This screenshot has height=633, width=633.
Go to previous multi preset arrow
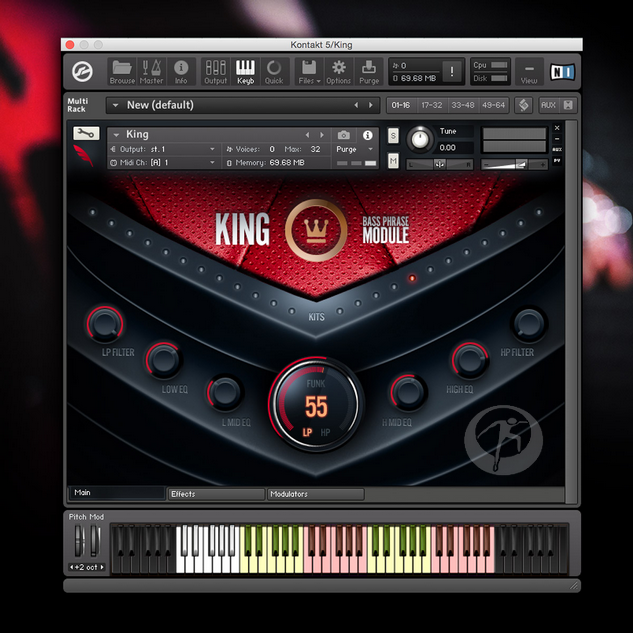tap(356, 105)
